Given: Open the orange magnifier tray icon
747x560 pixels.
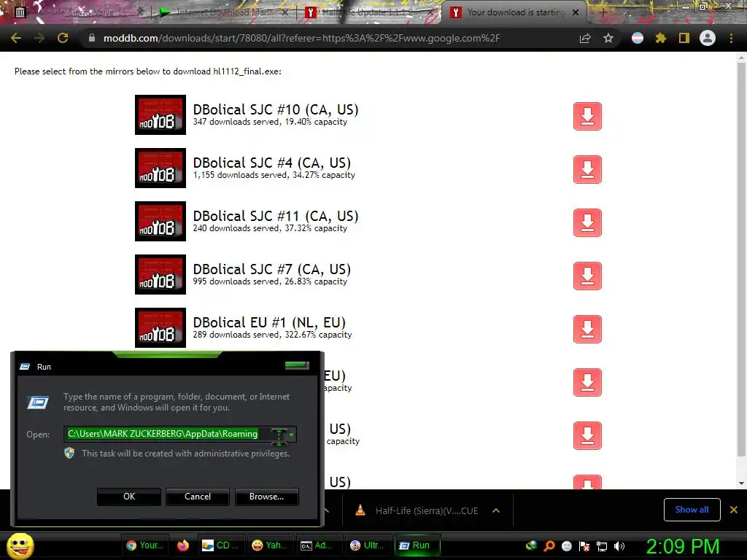Looking at the screenshot, I should [549, 545].
